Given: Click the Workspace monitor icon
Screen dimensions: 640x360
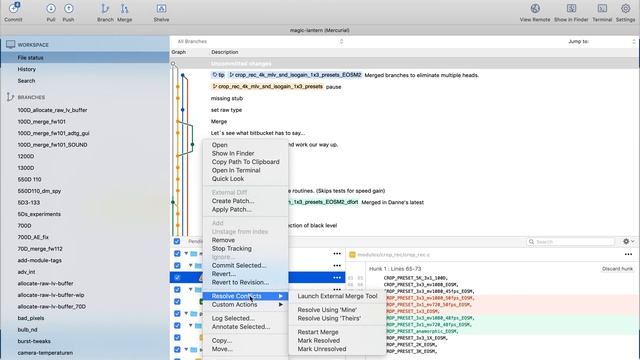Looking at the screenshot, I should pos(10,44).
